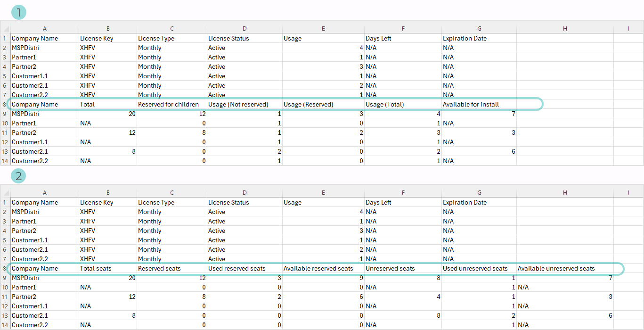Select column H header in the bottom spreadsheet
Screen dimensions: 644x330
pyautogui.click(x=565, y=192)
